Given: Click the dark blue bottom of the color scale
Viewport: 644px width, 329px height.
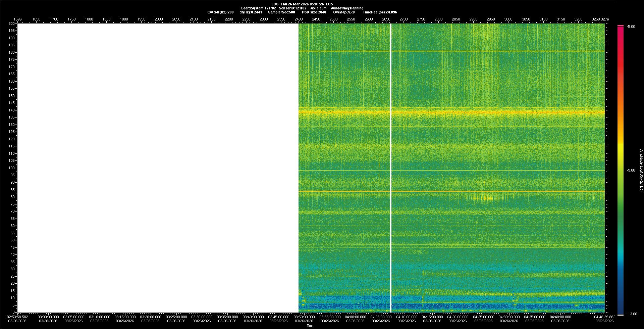Looking at the screenshot, I should (x=621, y=311).
